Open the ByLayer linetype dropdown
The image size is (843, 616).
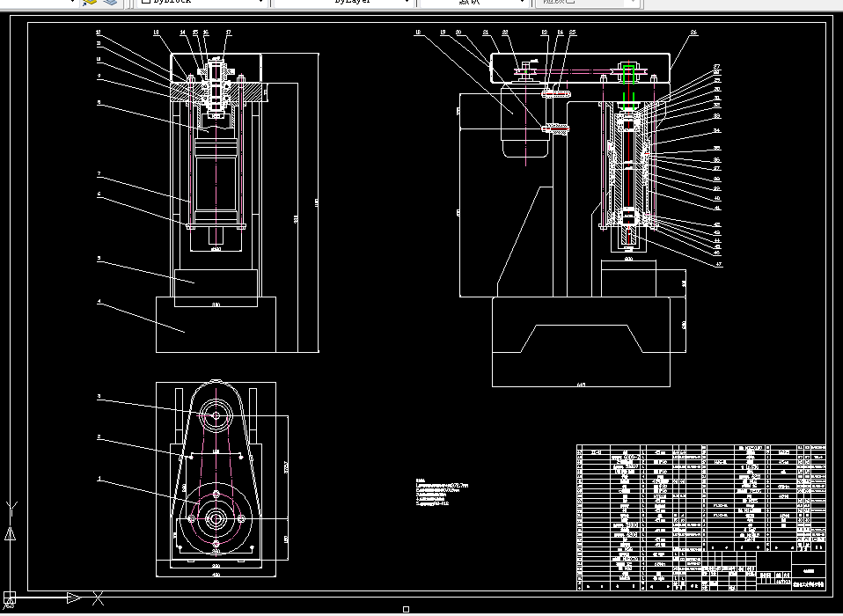tap(343, 3)
